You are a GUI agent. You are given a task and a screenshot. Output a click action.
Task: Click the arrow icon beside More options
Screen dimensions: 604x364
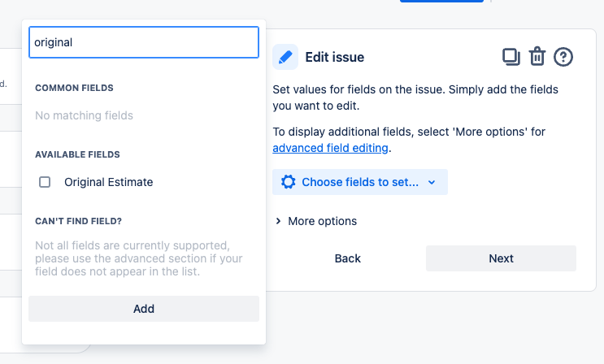[x=278, y=221]
